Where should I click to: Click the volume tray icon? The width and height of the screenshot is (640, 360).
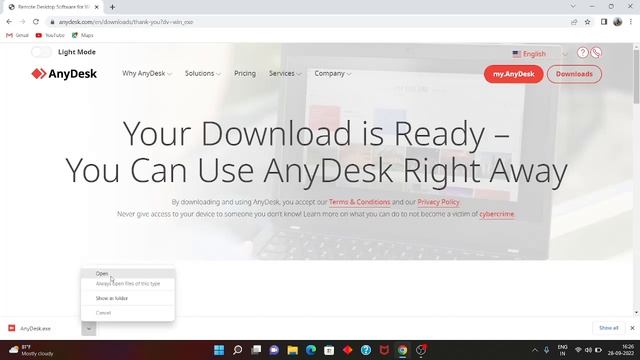click(x=588, y=350)
